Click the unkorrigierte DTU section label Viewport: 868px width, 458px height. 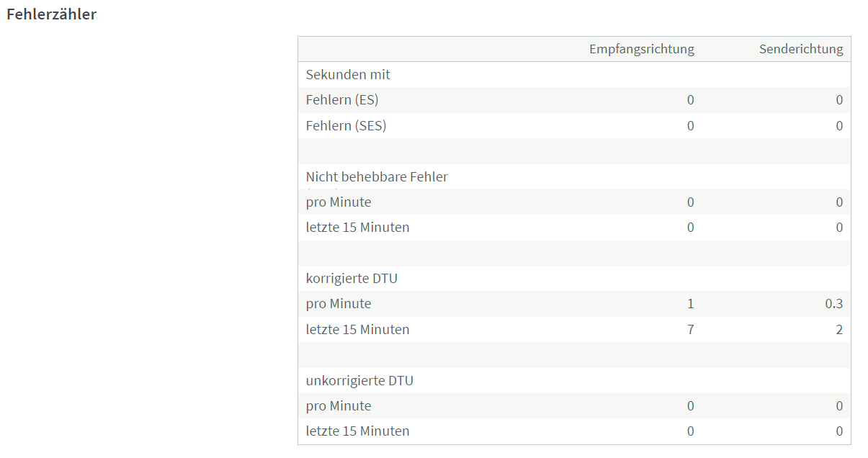pos(359,380)
